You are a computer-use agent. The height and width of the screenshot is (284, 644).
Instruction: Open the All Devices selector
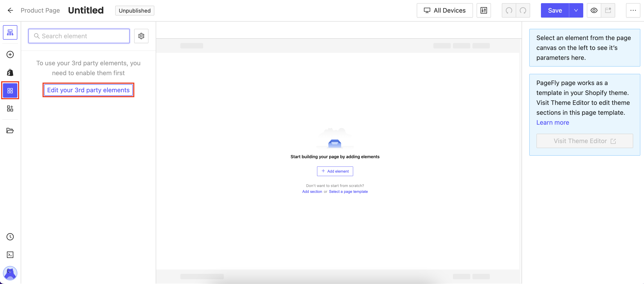point(444,11)
